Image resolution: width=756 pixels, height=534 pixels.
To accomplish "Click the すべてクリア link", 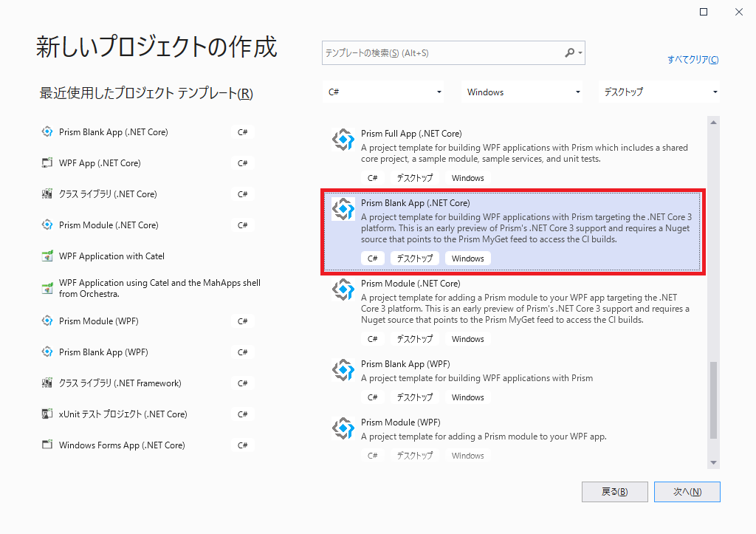I will (693, 59).
